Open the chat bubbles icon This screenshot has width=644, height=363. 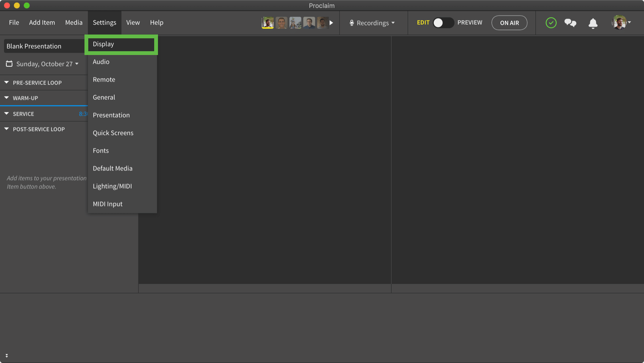tap(570, 23)
